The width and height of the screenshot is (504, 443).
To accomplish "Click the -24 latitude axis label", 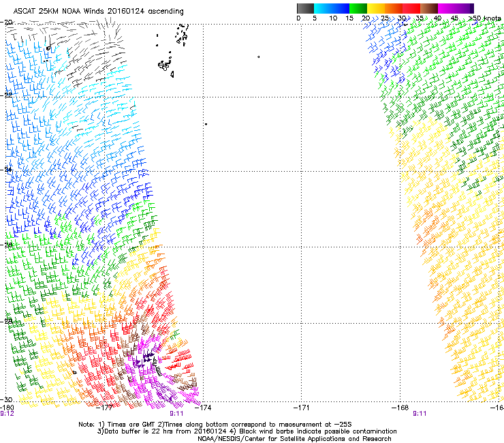I will pyautogui.click(x=6, y=170).
